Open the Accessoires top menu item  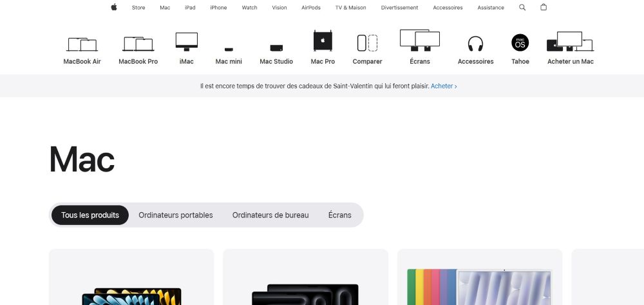pyautogui.click(x=448, y=7)
